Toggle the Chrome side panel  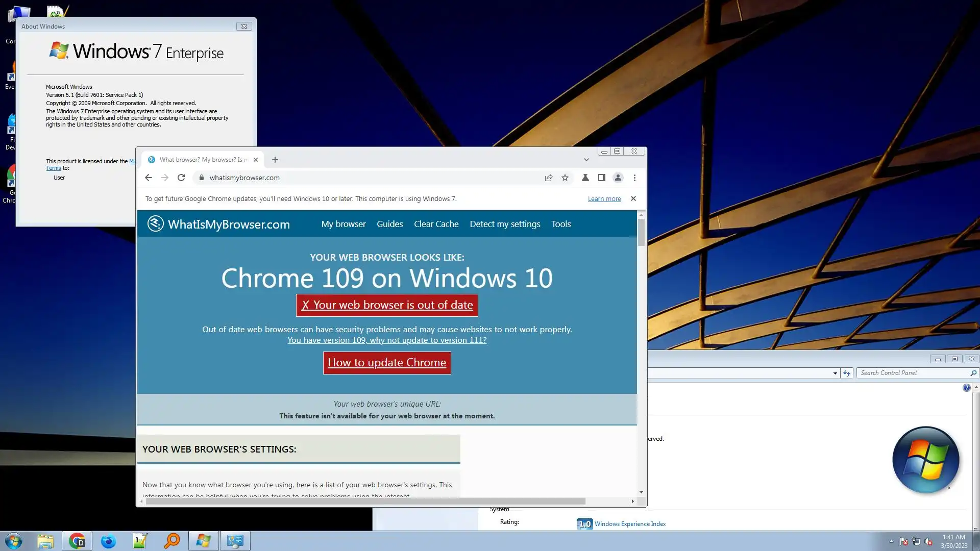point(602,178)
